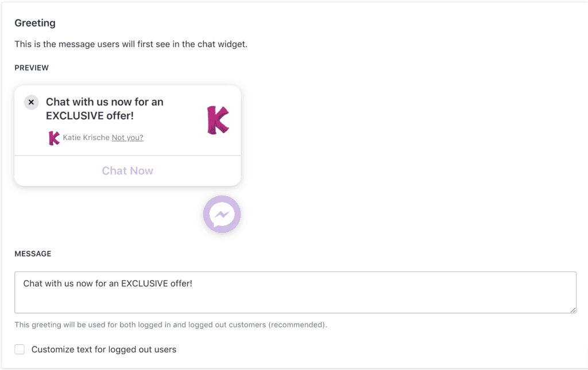
Task: Click the bold greeting text in preview card
Action: pos(105,108)
